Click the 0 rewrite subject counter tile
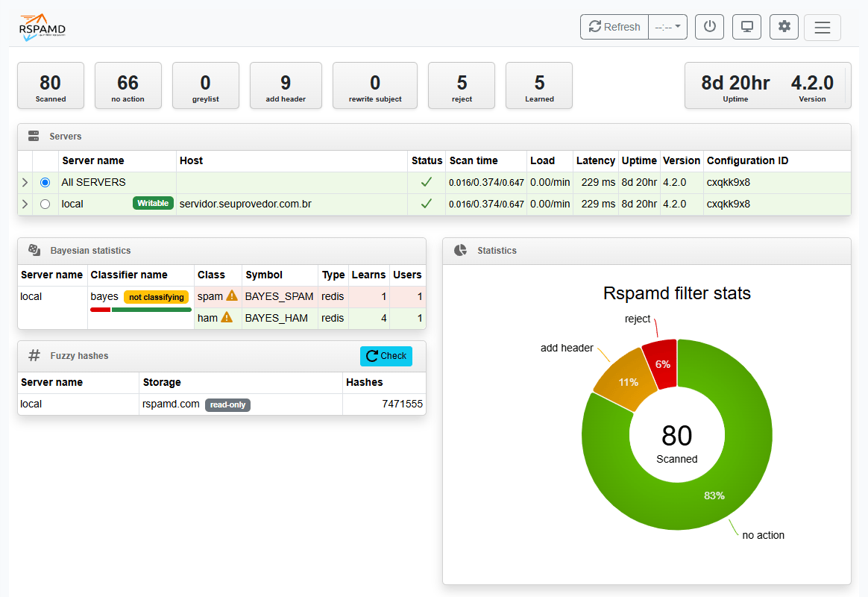 [375, 85]
